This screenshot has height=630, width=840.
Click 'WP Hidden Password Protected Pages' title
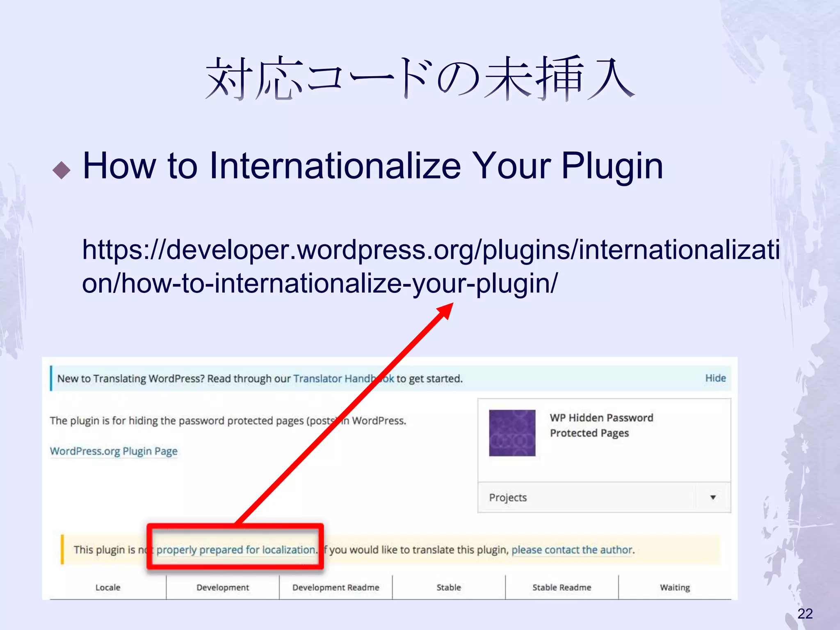(x=601, y=425)
